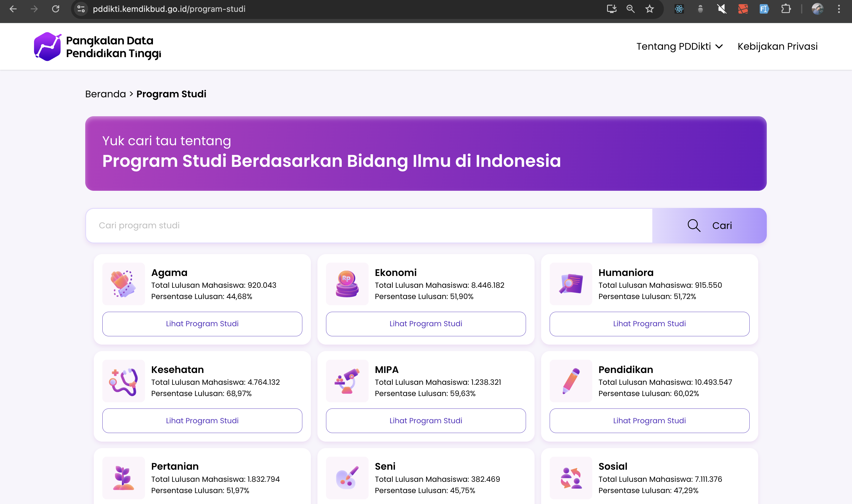Click the Kesehatan card heading
This screenshot has height=504, width=852.
tap(177, 369)
